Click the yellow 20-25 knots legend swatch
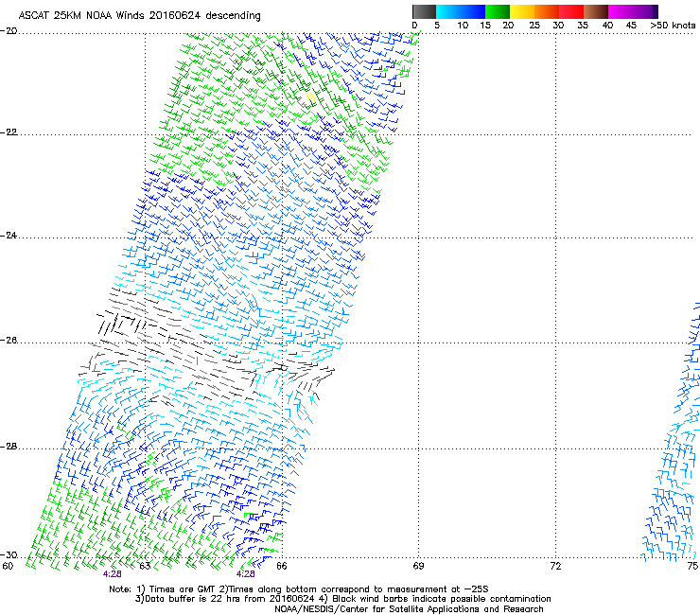Image resolution: width=700 pixels, height=615 pixels. pyautogui.click(x=522, y=11)
